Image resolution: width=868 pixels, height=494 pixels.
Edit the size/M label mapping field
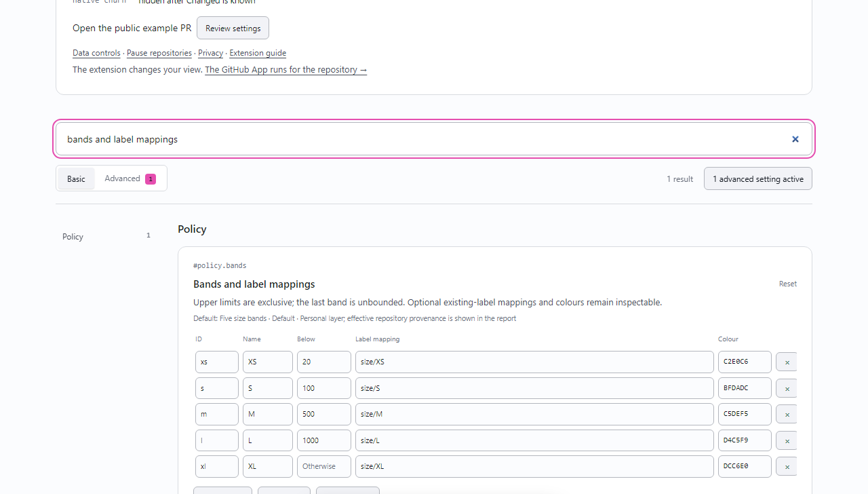[534, 414]
